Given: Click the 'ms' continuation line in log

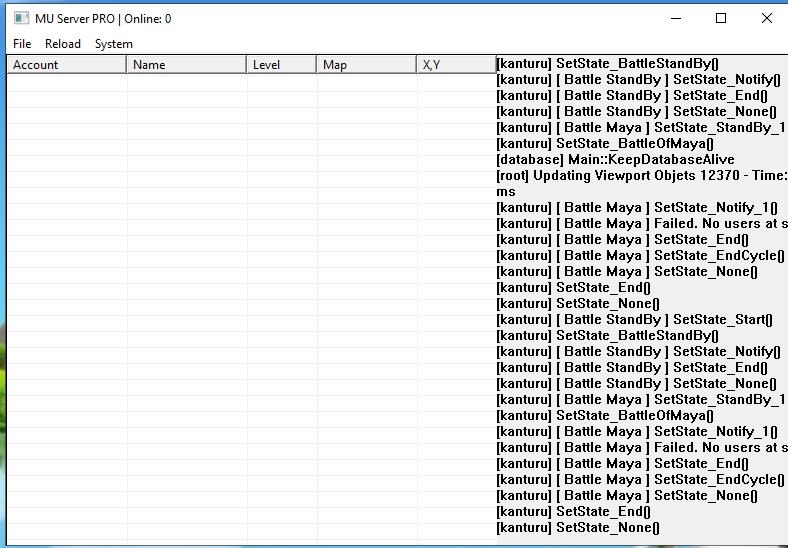Looking at the screenshot, I should [x=506, y=192].
